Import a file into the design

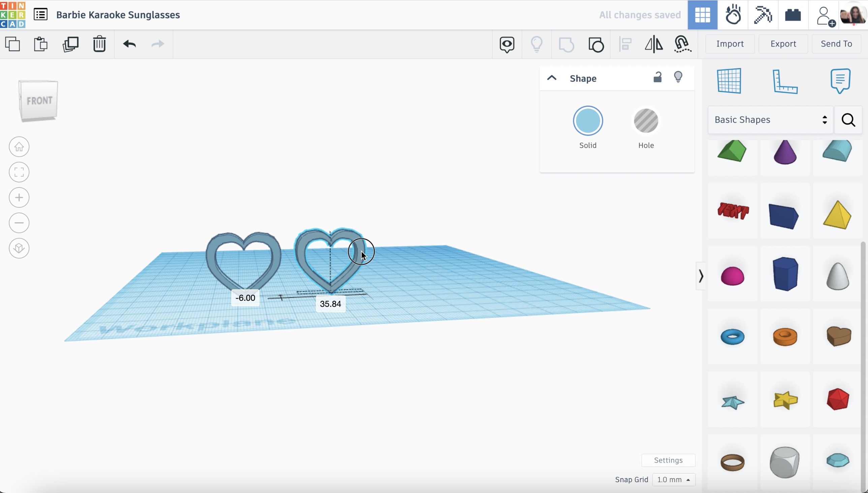pyautogui.click(x=730, y=44)
